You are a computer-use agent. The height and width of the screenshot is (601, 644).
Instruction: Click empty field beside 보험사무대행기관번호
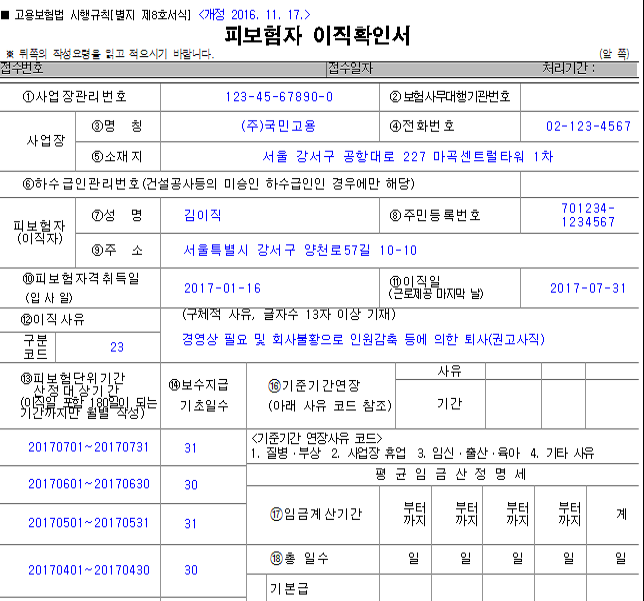pyautogui.click(x=580, y=97)
